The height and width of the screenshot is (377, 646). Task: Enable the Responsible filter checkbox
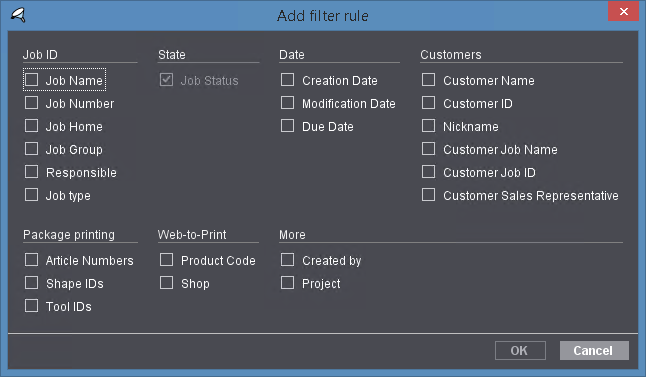[x=32, y=172]
